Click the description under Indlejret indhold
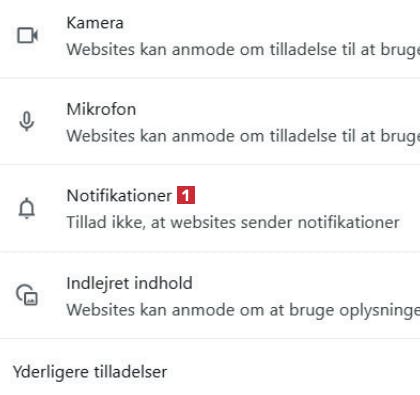 (243, 310)
